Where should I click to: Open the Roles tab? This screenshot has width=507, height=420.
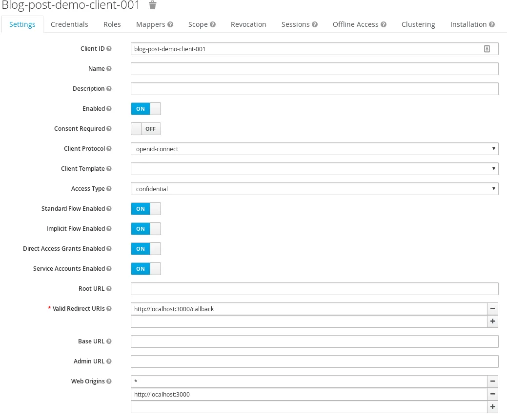112,24
